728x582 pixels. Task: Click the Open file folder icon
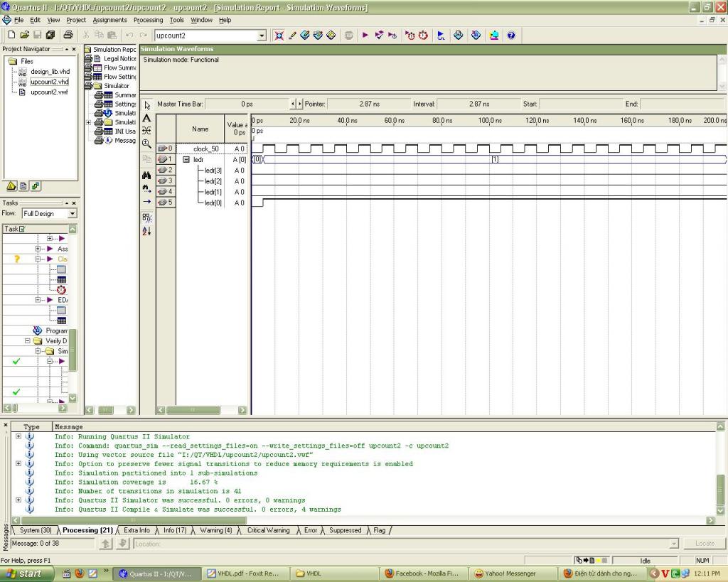(x=25, y=35)
